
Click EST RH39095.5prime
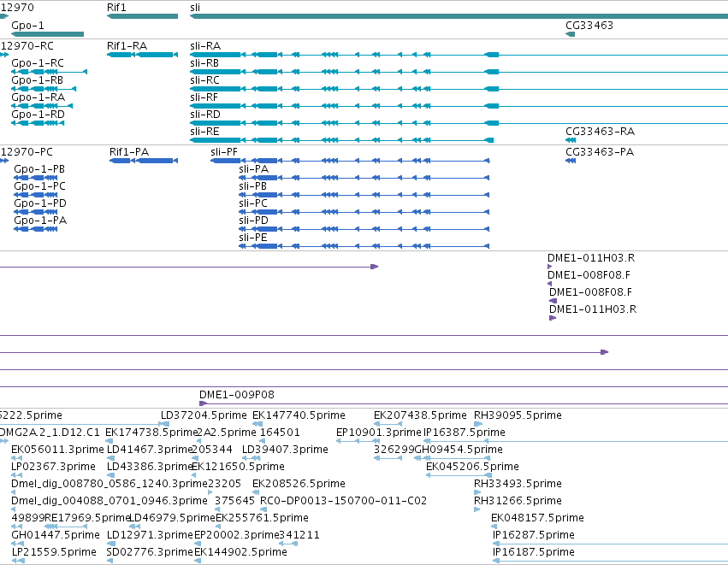(x=518, y=415)
